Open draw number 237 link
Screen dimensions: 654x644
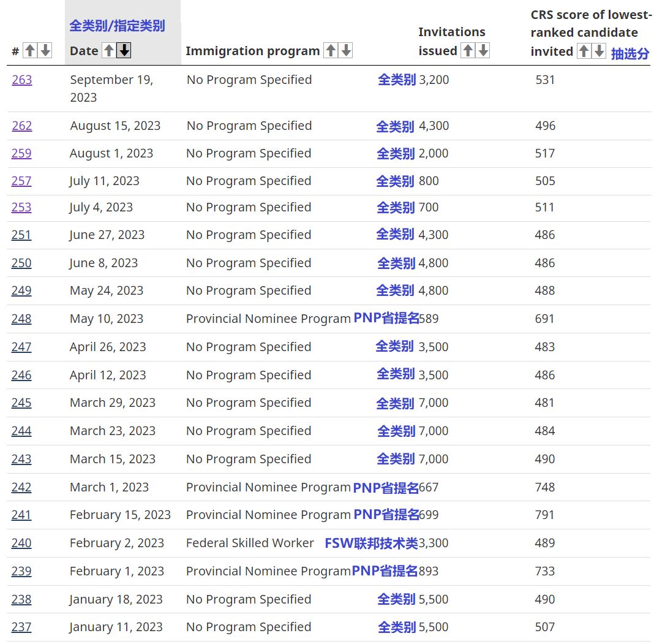coord(21,627)
